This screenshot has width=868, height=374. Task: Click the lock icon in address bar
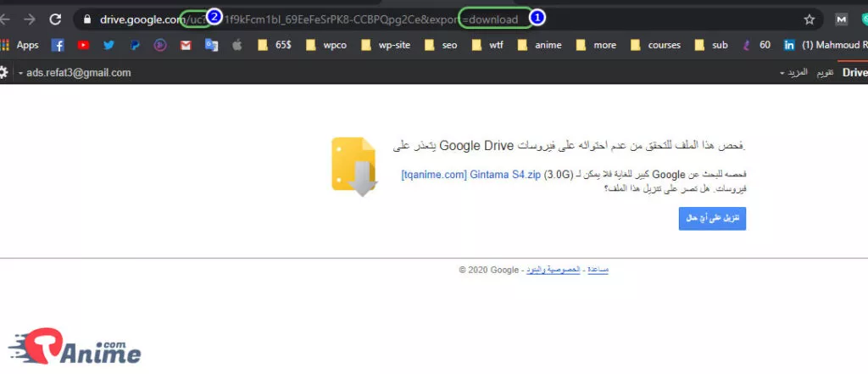86,20
